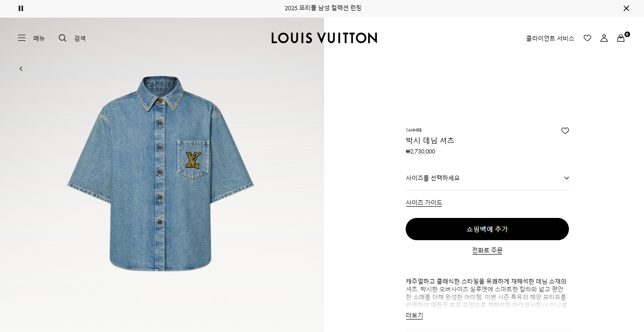
Task: Click the denim shirt product image
Action: [160, 174]
